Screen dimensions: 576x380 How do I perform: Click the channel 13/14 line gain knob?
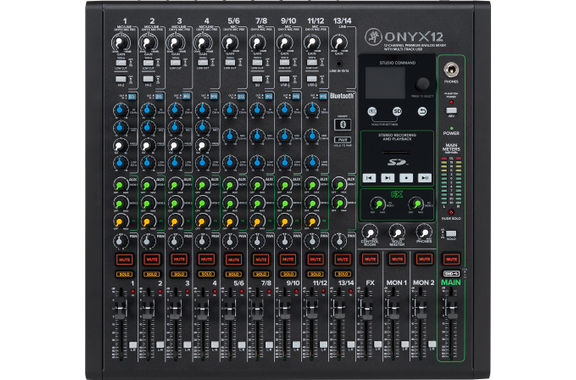(x=339, y=43)
